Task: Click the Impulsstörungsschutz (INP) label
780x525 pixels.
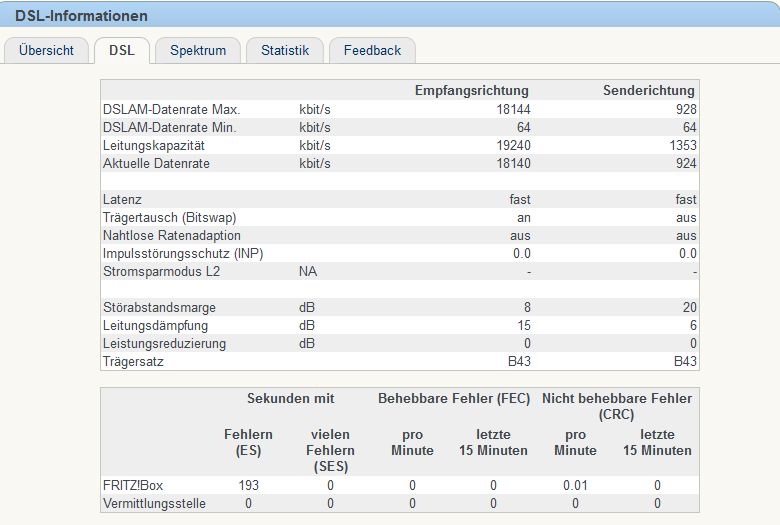Action: click(x=183, y=254)
